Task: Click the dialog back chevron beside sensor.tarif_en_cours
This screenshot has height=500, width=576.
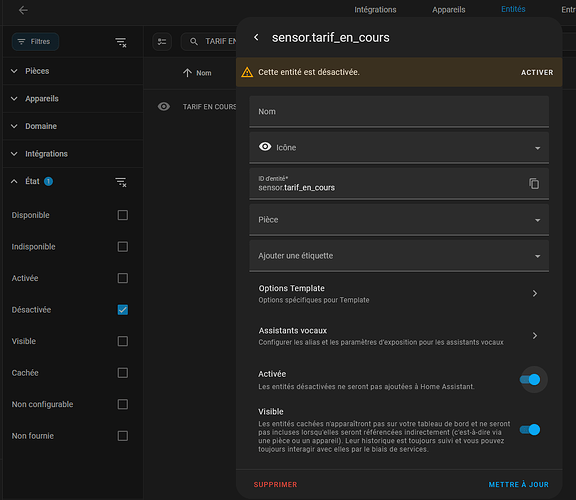Action: tap(256, 37)
